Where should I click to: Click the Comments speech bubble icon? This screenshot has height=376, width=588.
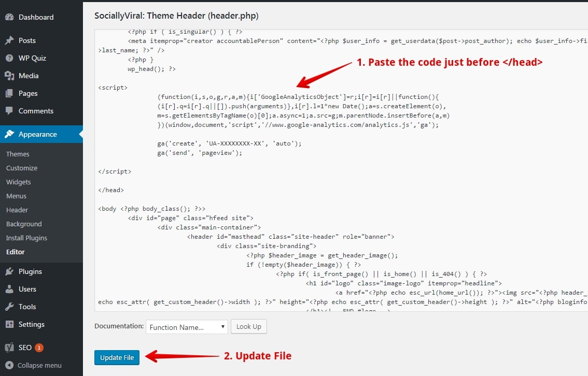click(x=9, y=111)
